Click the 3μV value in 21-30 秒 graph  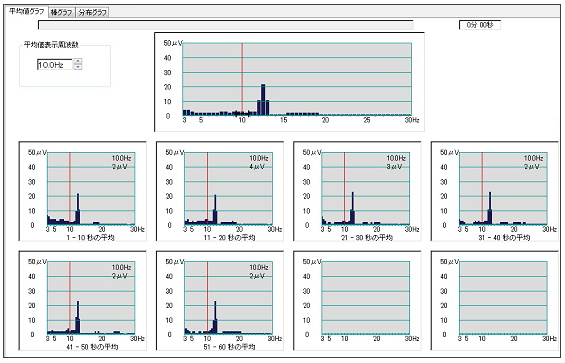click(394, 167)
